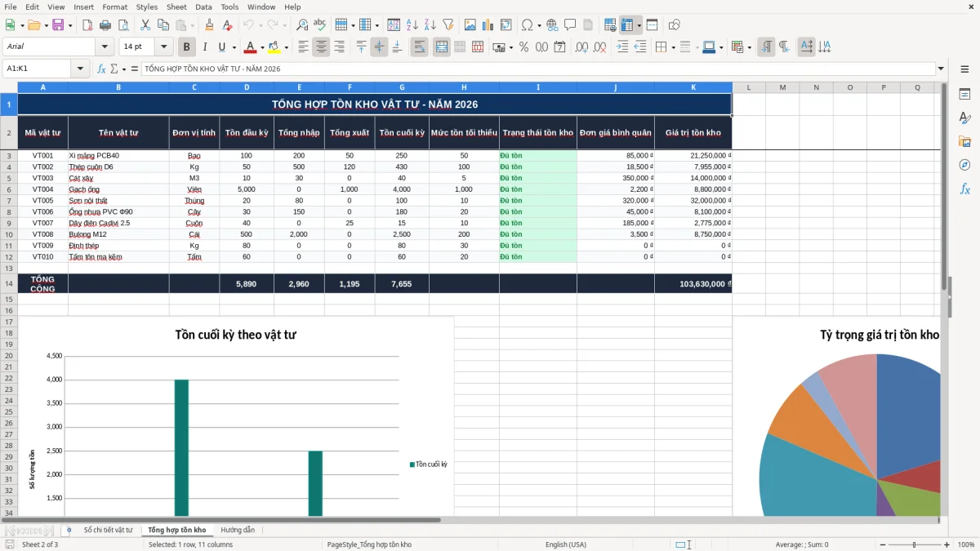The width and height of the screenshot is (980, 551).
Task: Add a decimal place
Action: [581, 47]
